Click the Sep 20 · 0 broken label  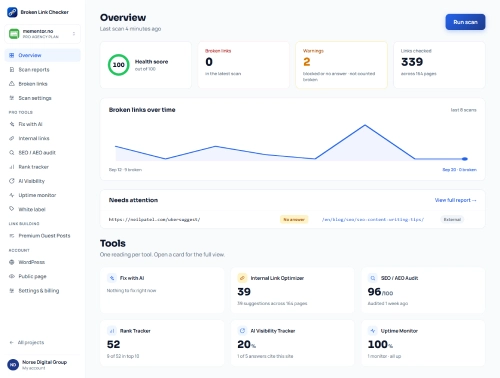click(x=459, y=170)
